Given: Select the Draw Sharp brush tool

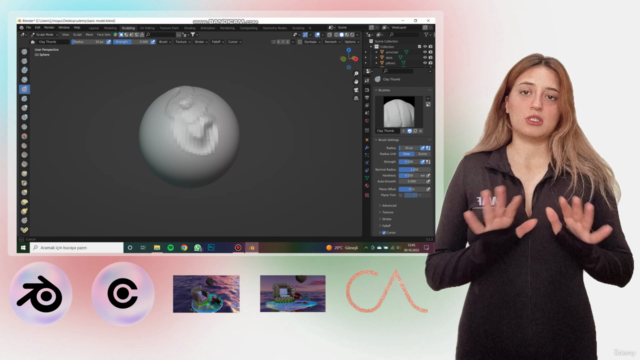Looking at the screenshot, I should point(24,61).
